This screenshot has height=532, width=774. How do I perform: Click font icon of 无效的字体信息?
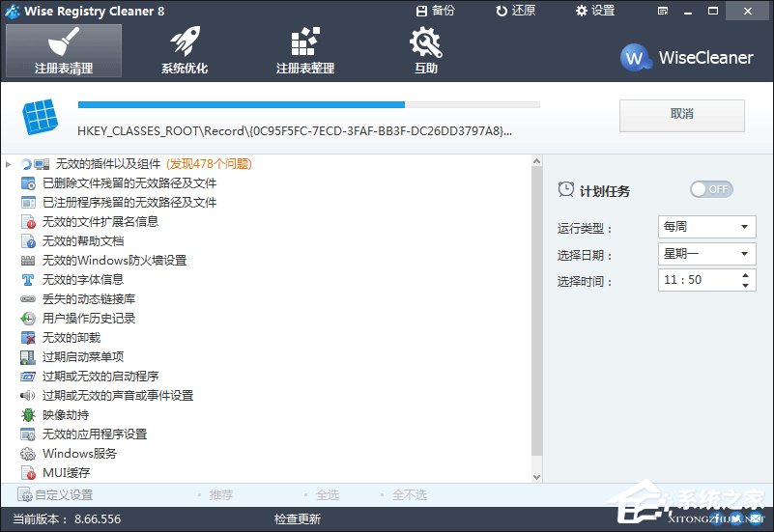(28, 280)
